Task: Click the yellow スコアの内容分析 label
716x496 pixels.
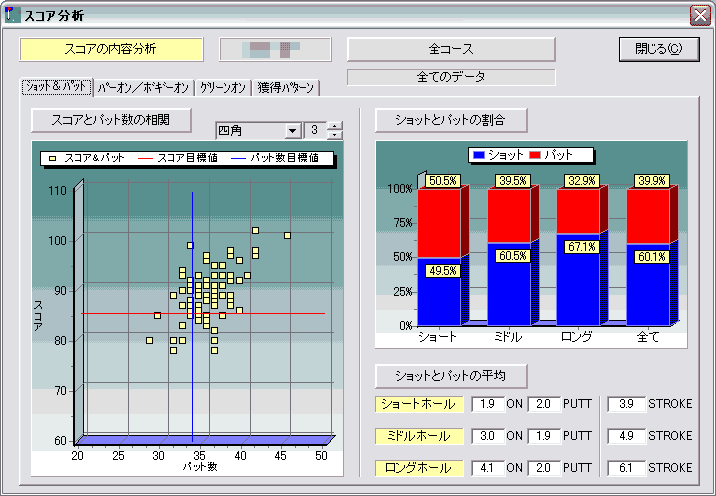Action: (111, 49)
